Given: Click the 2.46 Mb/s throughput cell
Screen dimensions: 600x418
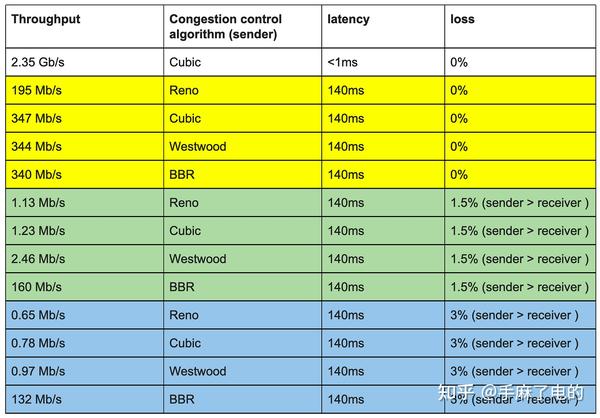Looking at the screenshot, I should coord(37,258).
